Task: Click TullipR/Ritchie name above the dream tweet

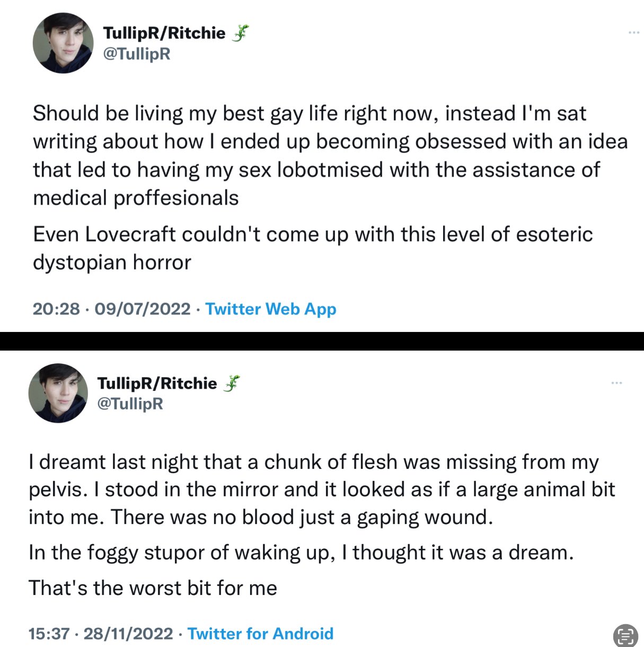Action: point(157,383)
